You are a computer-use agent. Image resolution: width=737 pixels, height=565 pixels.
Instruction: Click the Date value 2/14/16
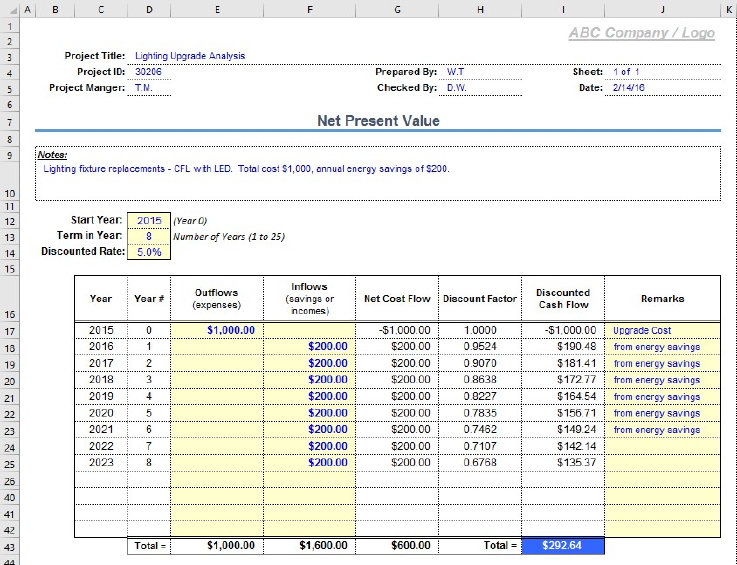tap(628, 88)
